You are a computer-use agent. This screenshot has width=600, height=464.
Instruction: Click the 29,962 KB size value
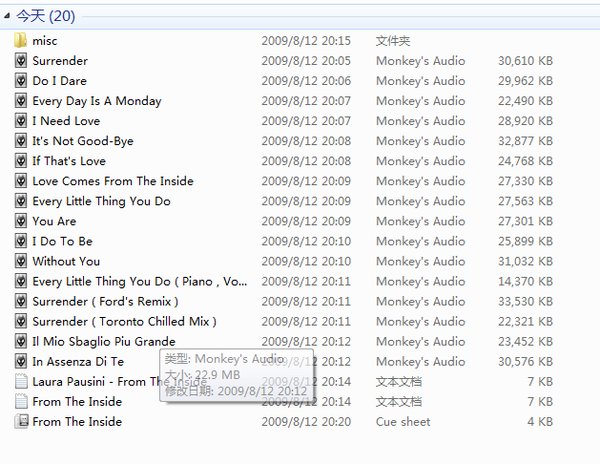point(525,81)
